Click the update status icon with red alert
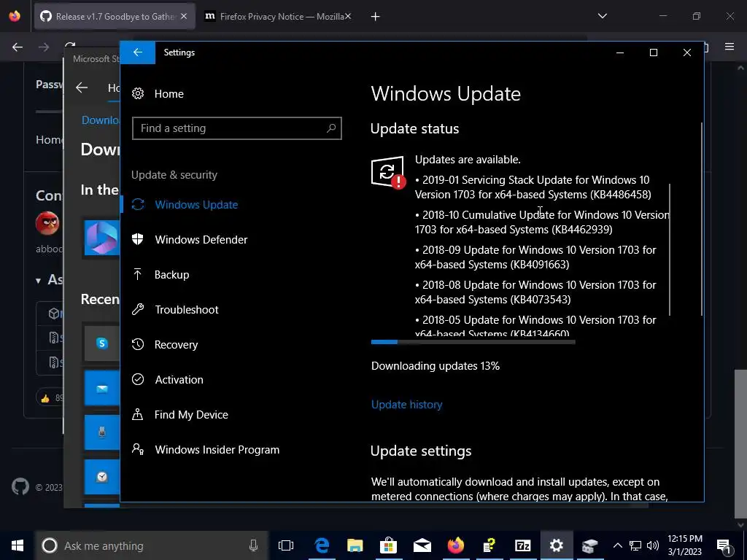The height and width of the screenshot is (560, 747). click(388, 172)
